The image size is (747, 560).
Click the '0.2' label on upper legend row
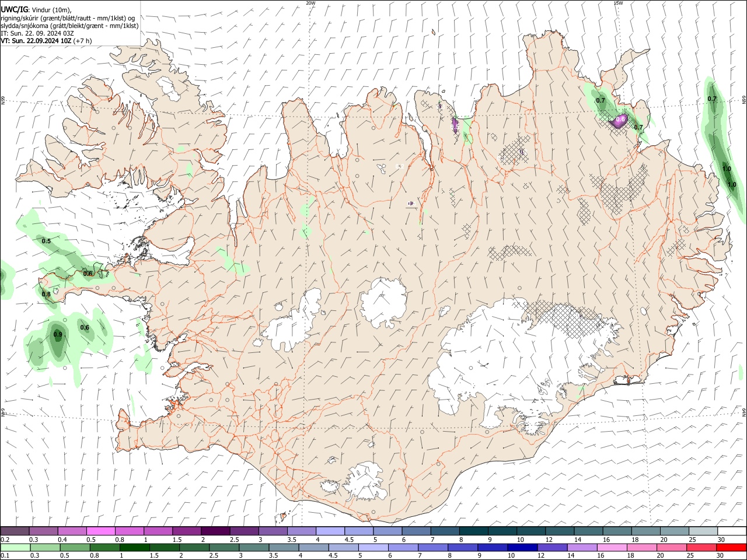coord(5,540)
